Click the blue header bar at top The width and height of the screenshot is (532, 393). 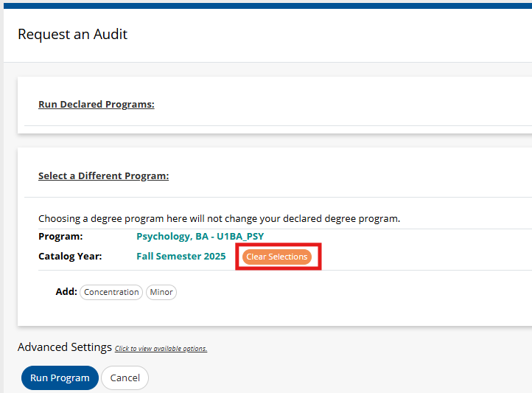pyautogui.click(x=267, y=6)
